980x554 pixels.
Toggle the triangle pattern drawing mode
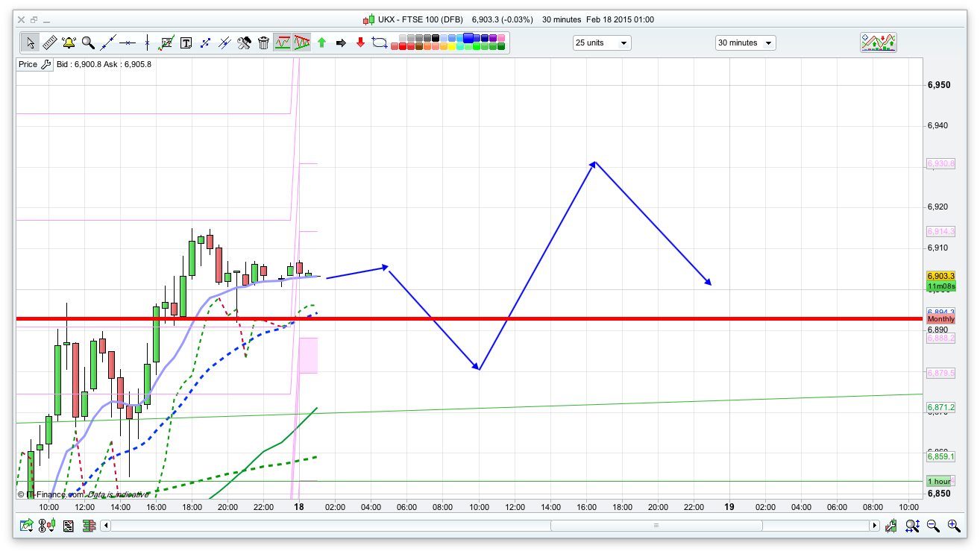301,43
